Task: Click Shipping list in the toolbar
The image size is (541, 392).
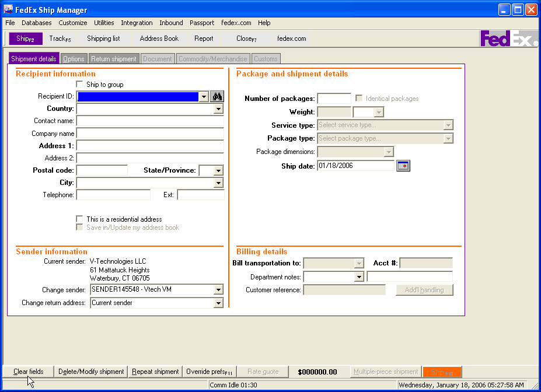Action: 103,38
